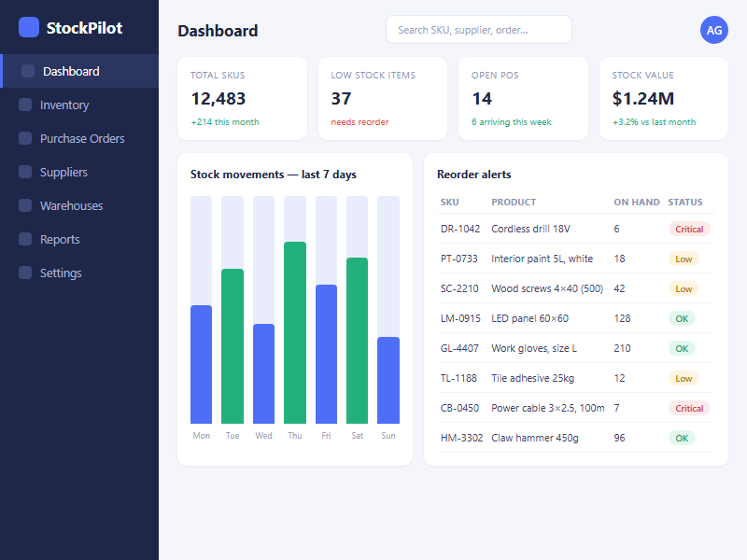The image size is (747, 560).
Task: Click product Tile adhesive 25kg
Action: pos(532,378)
